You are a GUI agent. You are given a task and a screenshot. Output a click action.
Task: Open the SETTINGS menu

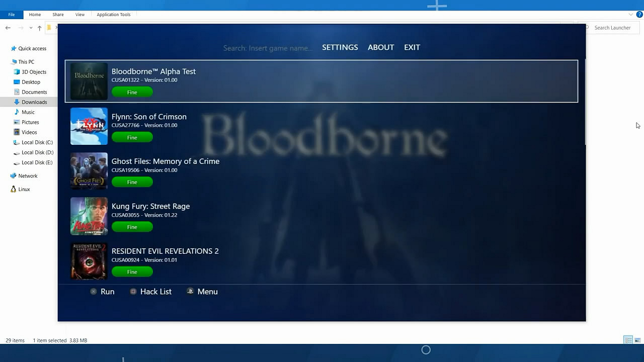[340, 47]
